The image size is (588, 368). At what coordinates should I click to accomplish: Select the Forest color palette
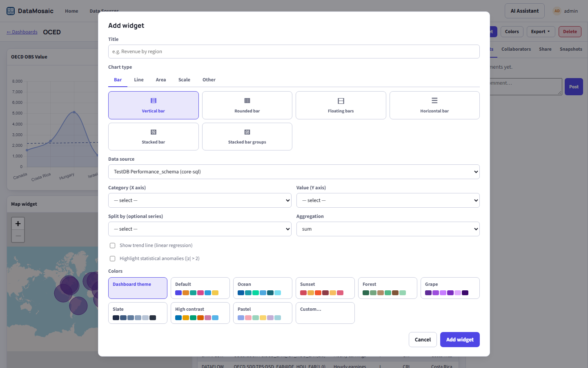(388, 288)
